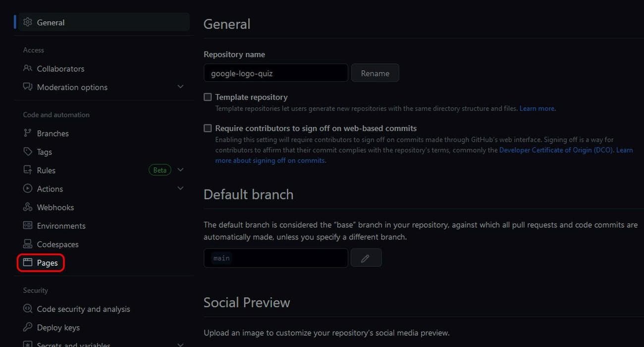This screenshot has height=347, width=644.
Task: Click the Tags icon in the sidebar
Action: (x=27, y=151)
